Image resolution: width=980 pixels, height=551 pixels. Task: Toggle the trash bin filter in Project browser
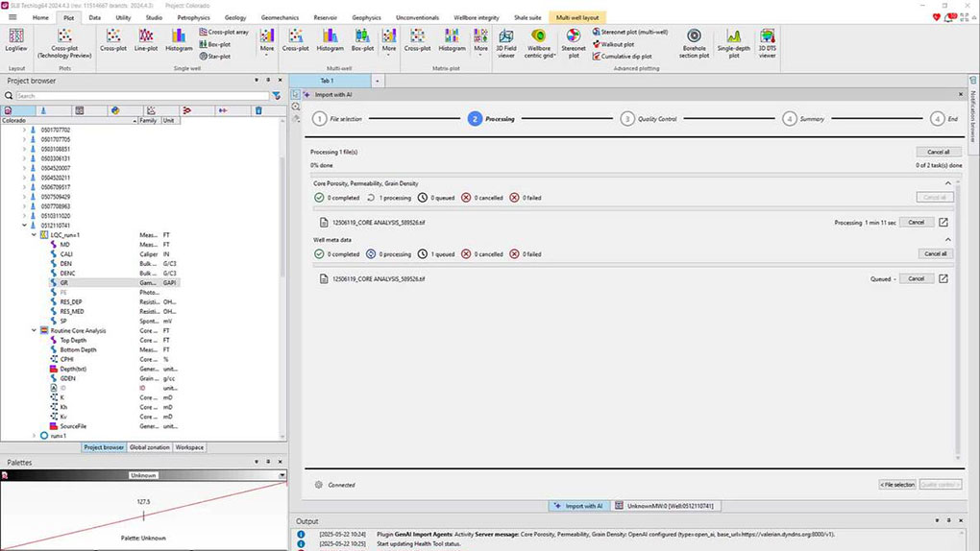258,110
